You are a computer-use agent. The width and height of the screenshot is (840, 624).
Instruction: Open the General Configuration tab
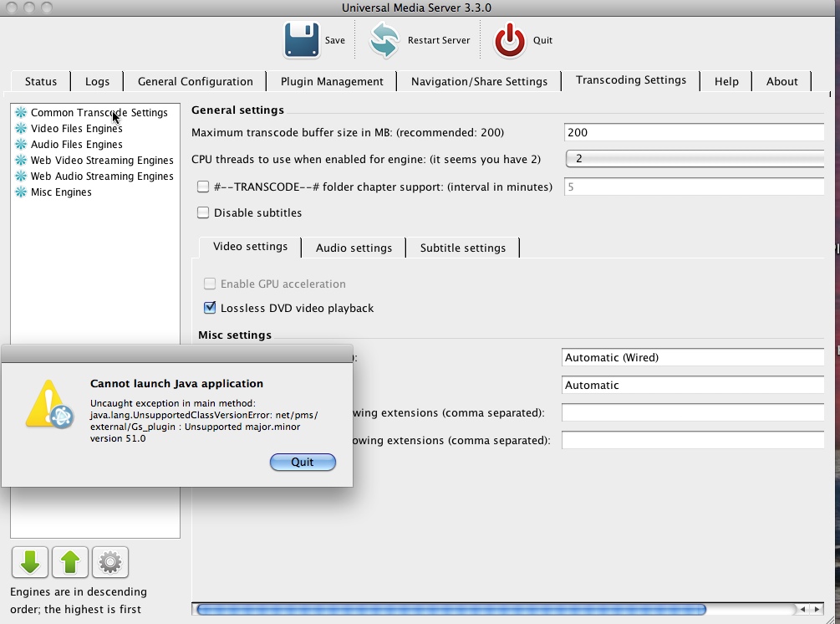[x=195, y=81]
